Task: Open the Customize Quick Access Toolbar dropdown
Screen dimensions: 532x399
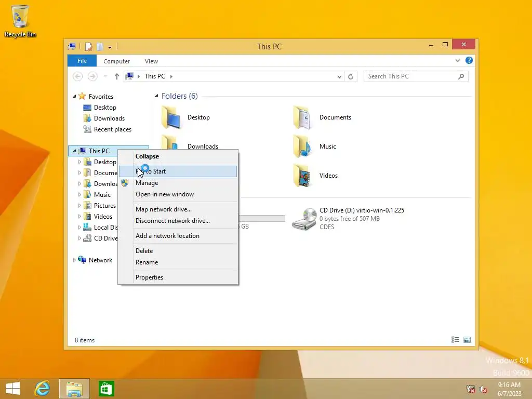Action: 110,47
